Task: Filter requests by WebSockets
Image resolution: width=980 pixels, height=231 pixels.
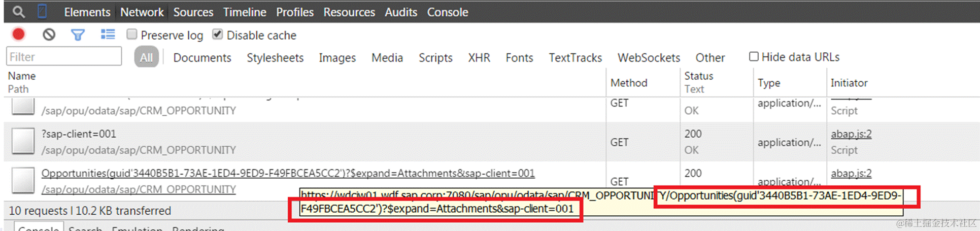Action: coord(649,57)
